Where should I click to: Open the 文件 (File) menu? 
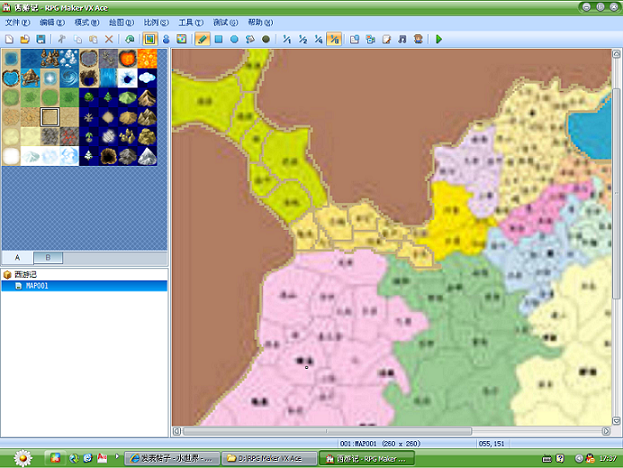[17, 22]
